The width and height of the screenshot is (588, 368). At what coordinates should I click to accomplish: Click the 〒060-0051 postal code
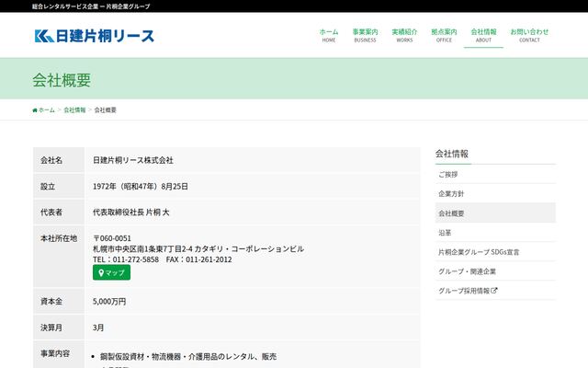(x=112, y=238)
